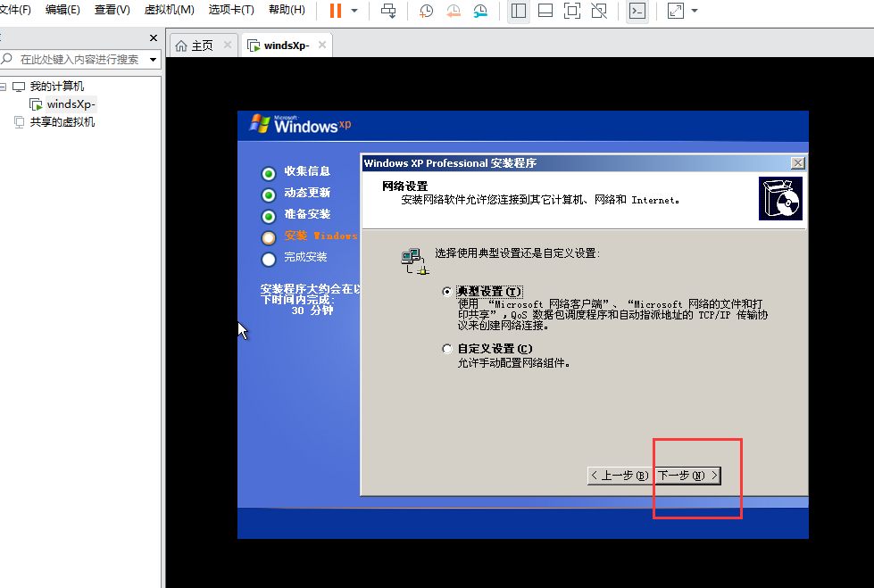Toggle Unity mode icon
This screenshot has width=874, height=588.
click(599, 11)
